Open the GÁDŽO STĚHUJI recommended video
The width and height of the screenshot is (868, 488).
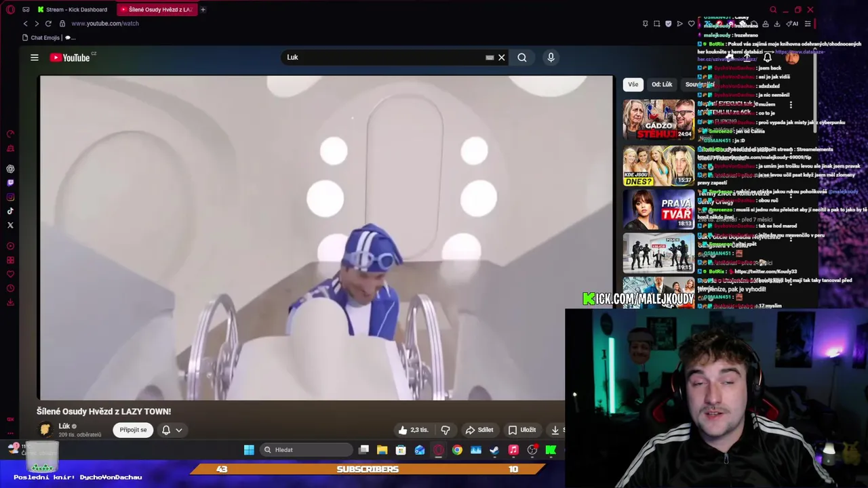coord(658,119)
